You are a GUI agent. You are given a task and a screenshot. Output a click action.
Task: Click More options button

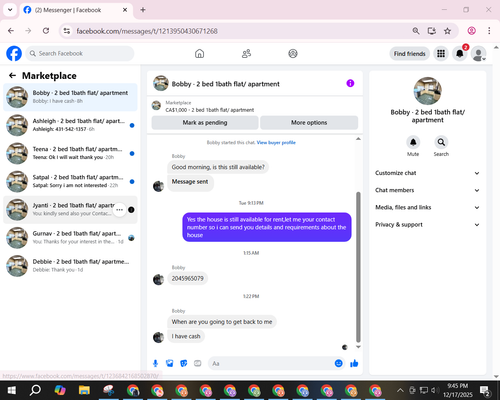tap(309, 123)
